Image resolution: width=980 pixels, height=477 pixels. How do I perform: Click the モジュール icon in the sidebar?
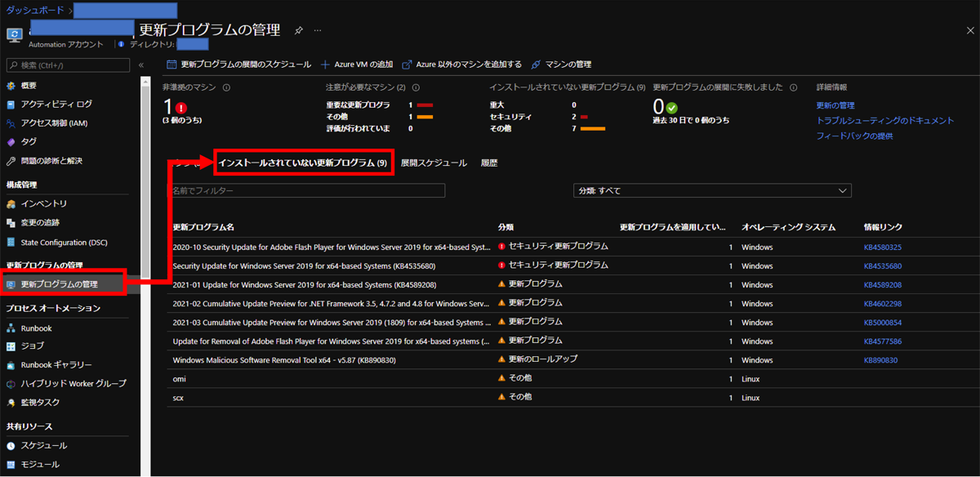pyautogui.click(x=11, y=465)
